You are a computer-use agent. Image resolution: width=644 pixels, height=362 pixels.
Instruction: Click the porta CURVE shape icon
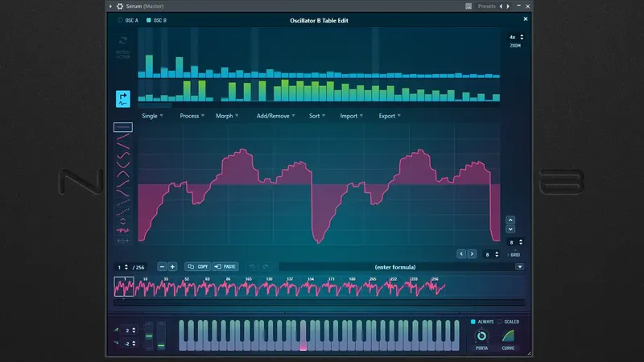coord(508,336)
